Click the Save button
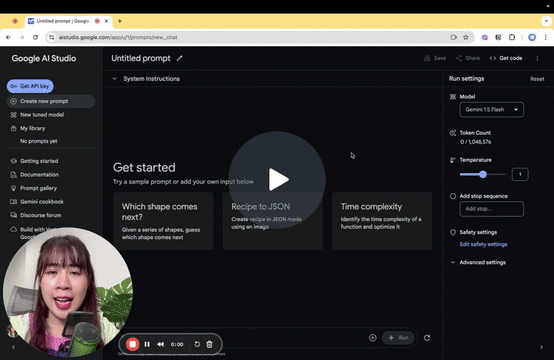The width and height of the screenshot is (554, 360). 435,58
